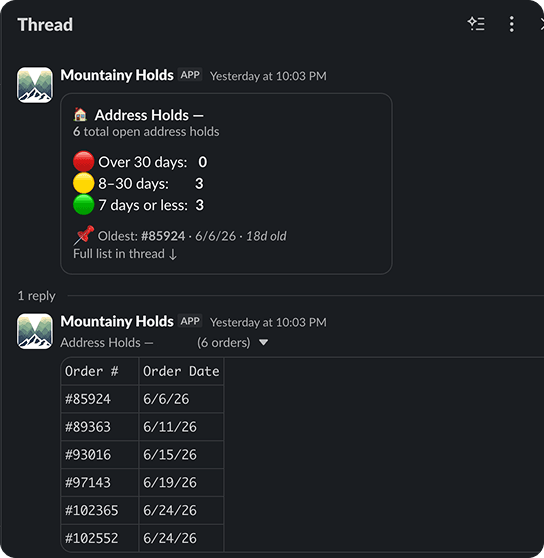Image resolution: width=544 pixels, height=558 pixels.
Task: Click the AI thread summary sparkle icon
Action: point(476,24)
